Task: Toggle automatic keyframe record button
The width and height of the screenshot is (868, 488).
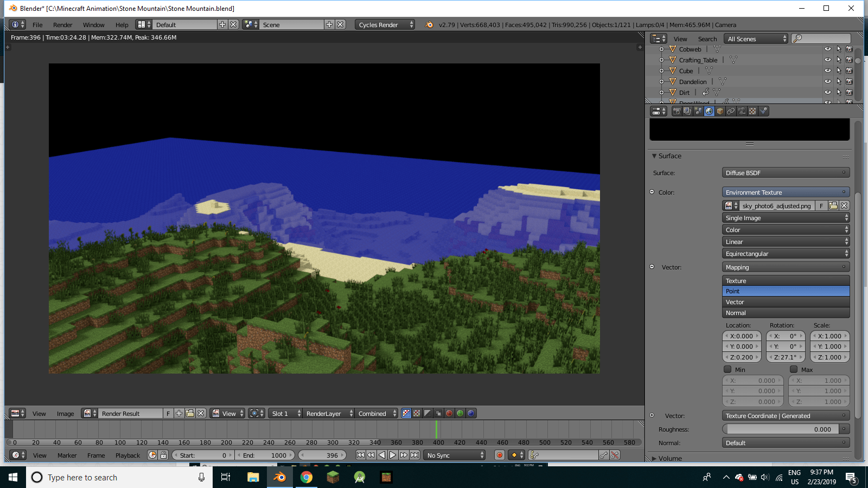Action: coord(500,455)
